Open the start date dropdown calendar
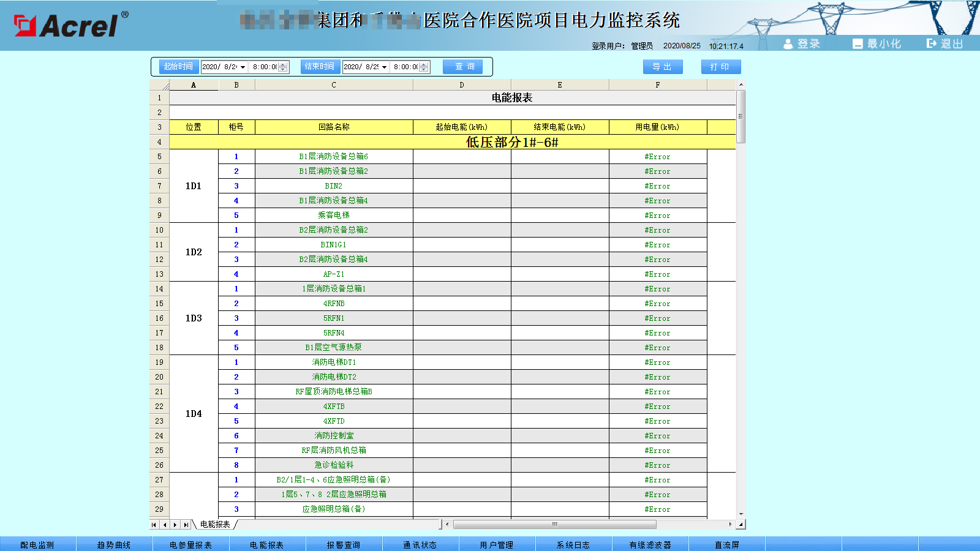Viewport: 980px width, 551px height. click(243, 67)
